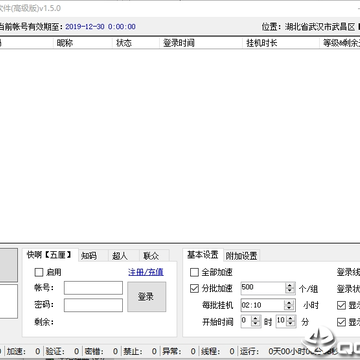Click the 小时 unit label
This screenshot has width=360, height=360.
[x=311, y=305]
